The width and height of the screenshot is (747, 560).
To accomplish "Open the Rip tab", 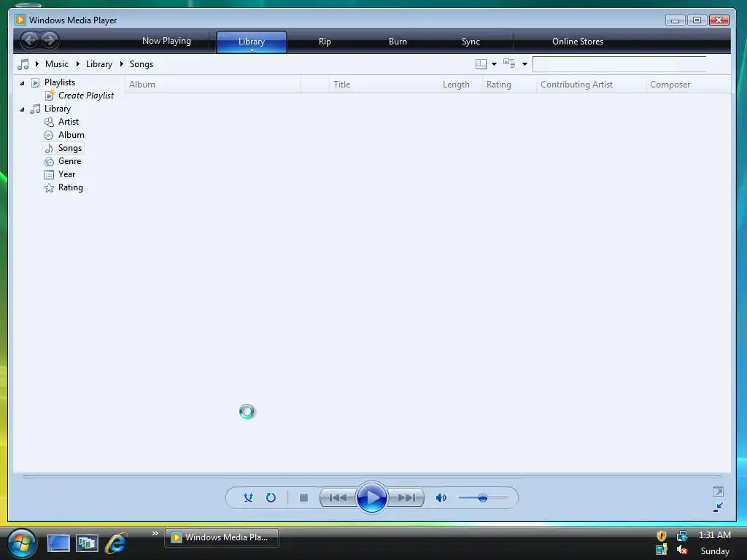I will coord(325,42).
